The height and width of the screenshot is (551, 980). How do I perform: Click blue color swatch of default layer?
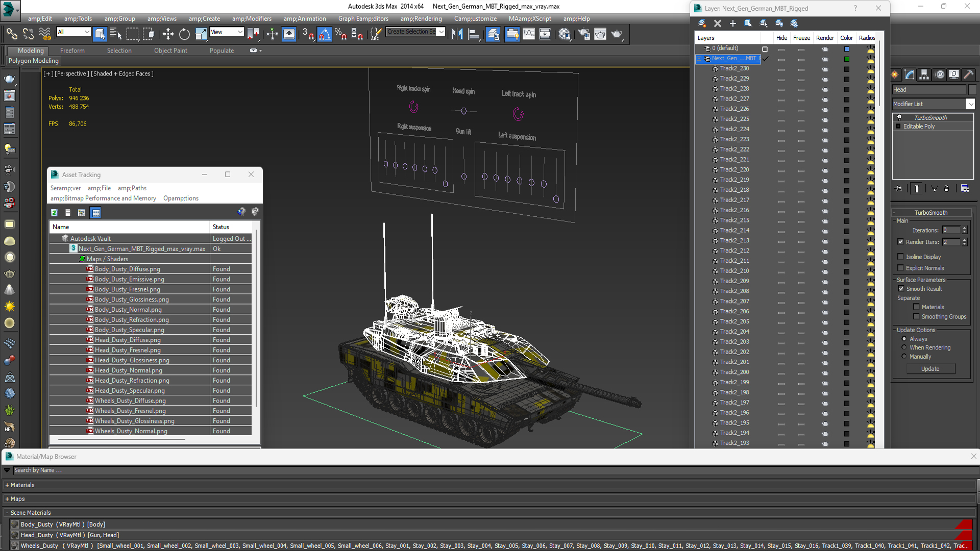point(847,49)
